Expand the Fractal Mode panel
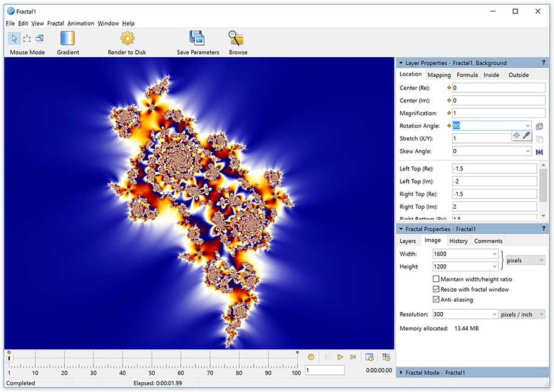This screenshot has width=554, height=392. pos(401,373)
